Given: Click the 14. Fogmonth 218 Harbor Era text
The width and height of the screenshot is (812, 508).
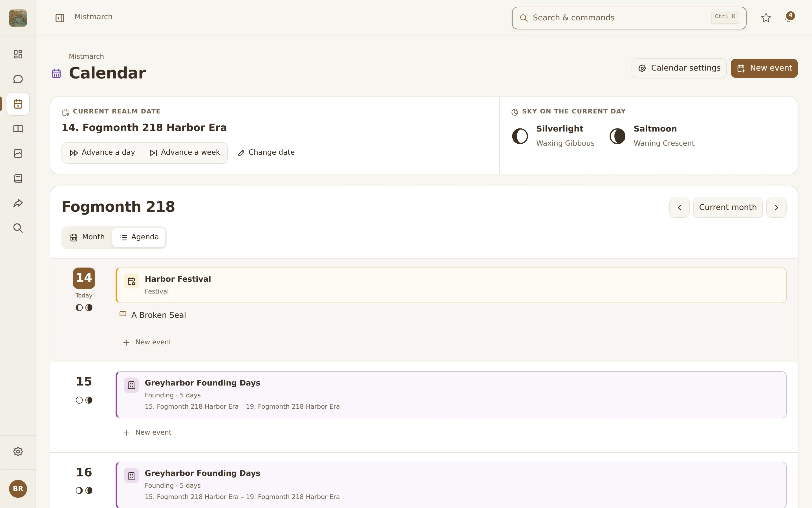Looking at the screenshot, I should 144,128.
